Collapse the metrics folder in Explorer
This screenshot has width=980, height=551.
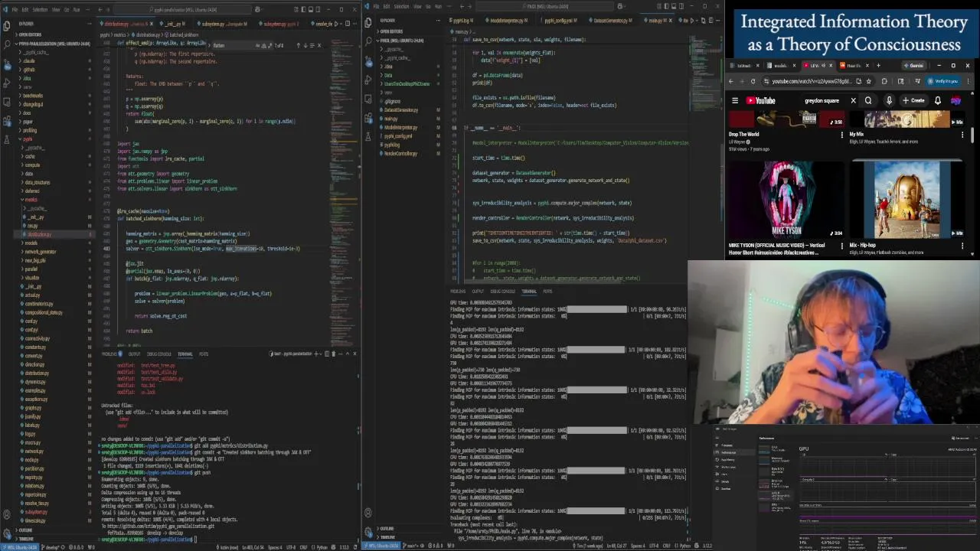tap(31, 200)
